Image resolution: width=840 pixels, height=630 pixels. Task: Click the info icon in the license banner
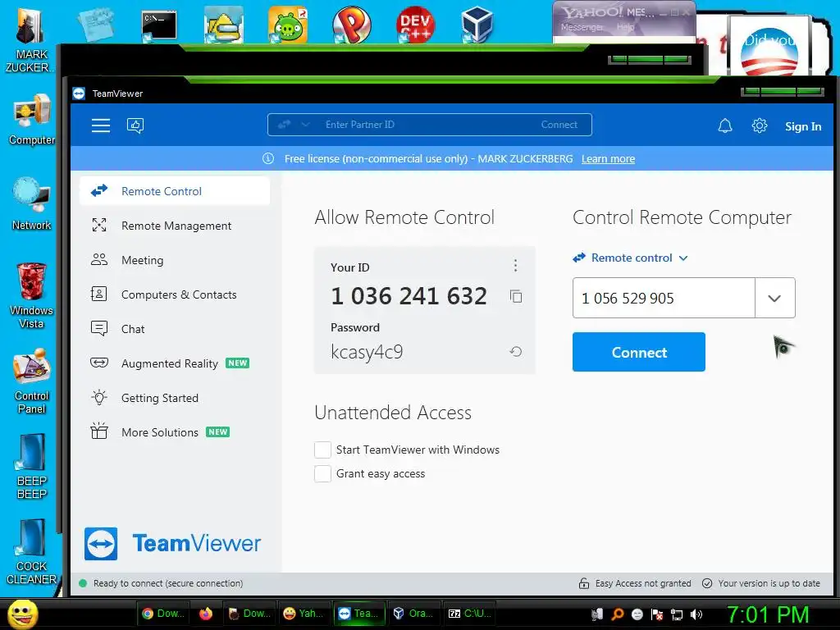click(x=268, y=158)
